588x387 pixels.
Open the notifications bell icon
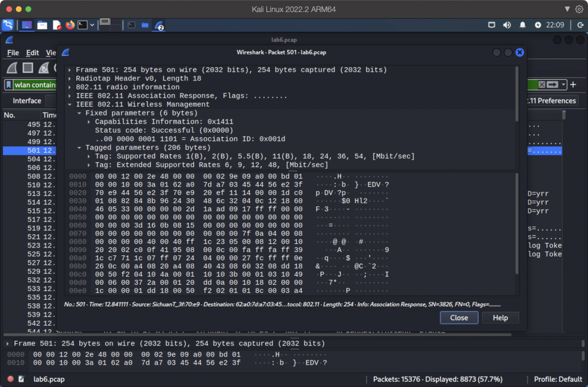pyautogui.click(x=523, y=25)
